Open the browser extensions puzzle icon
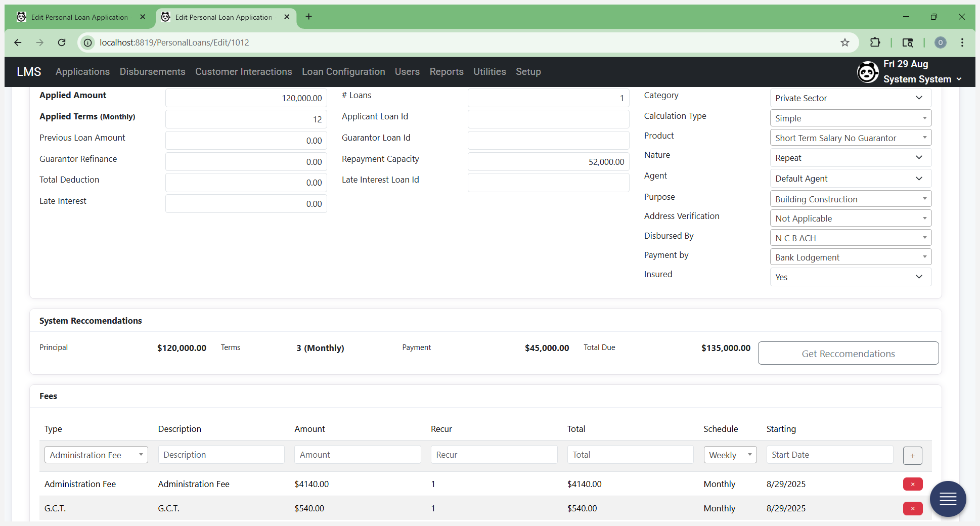Viewport: 980px width, 526px height. [x=875, y=42]
